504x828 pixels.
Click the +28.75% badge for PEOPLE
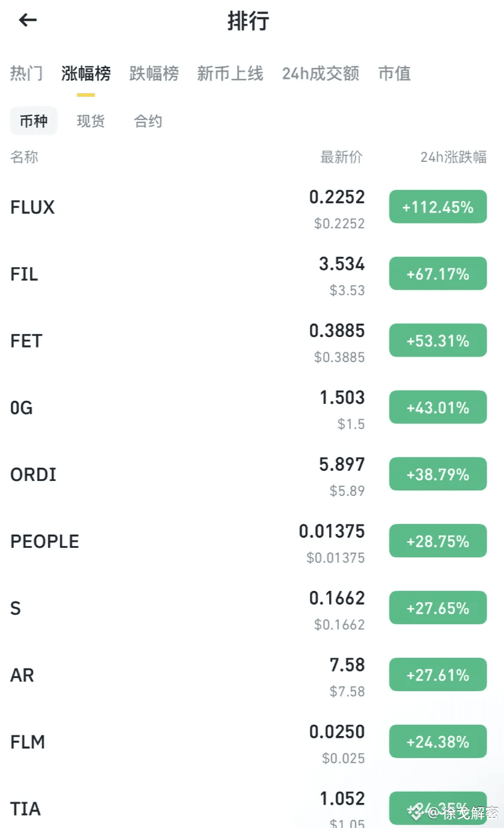pos(438,541)
